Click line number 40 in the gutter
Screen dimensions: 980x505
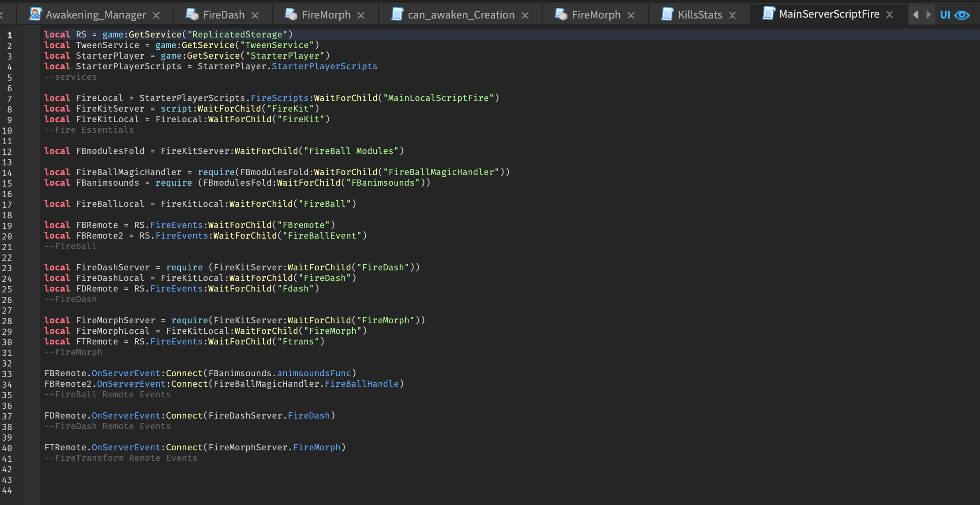(8, 447)
